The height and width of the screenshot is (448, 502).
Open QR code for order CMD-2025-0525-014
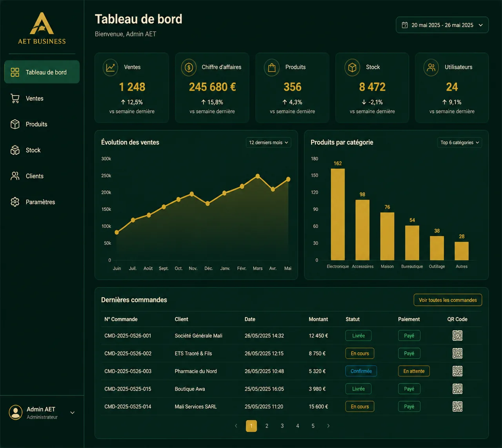pyautogui.click(x=457, y=406)
